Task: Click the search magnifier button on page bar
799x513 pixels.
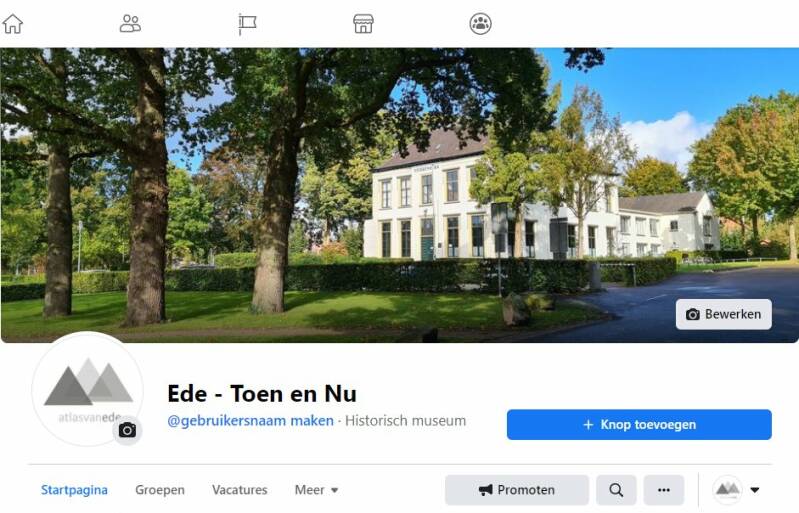Action: click(616, 490)
